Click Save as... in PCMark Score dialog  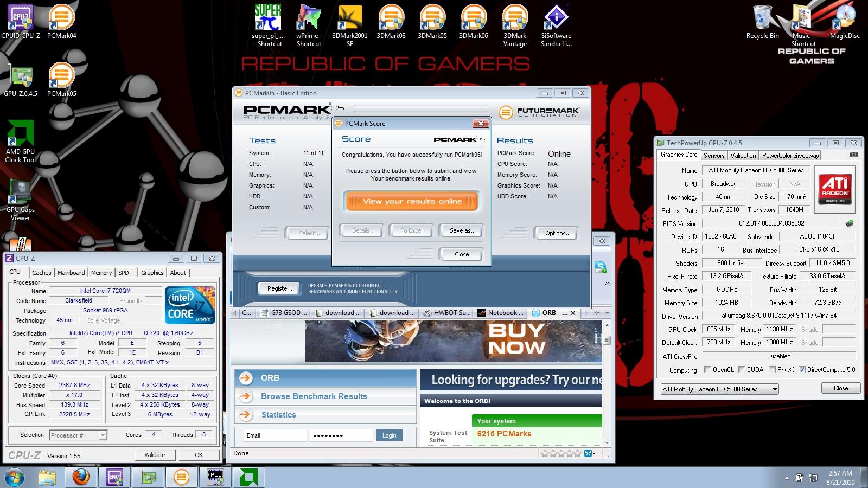462,230
